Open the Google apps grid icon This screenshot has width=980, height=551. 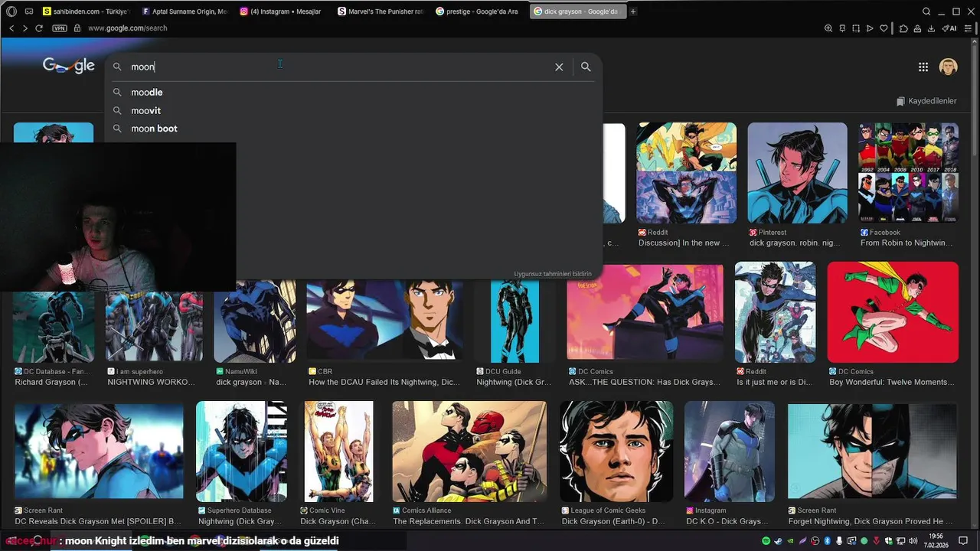tap(923, 67)
